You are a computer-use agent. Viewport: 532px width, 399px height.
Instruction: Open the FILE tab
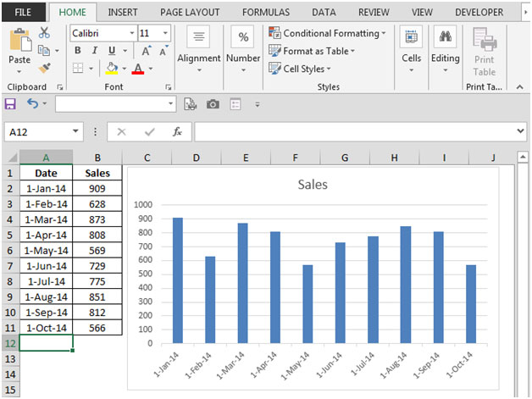point(23,12)
